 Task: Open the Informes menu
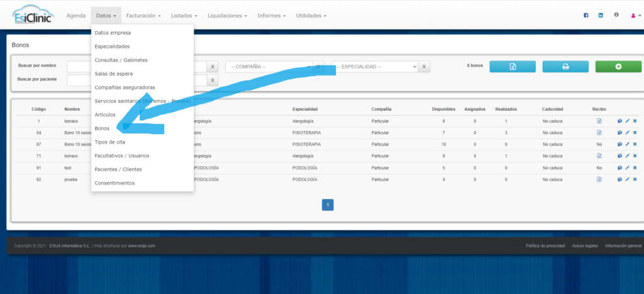[272, 16]
